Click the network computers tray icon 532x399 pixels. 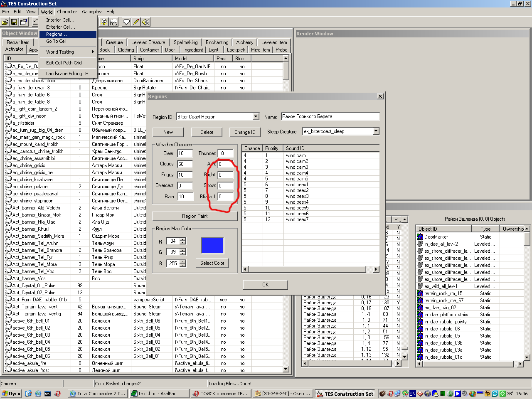point(397,394)
